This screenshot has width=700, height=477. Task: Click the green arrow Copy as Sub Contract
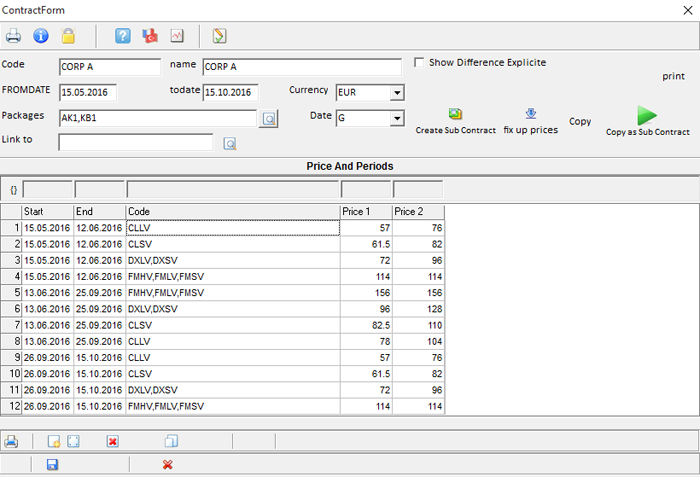click(x=647, y=116)
